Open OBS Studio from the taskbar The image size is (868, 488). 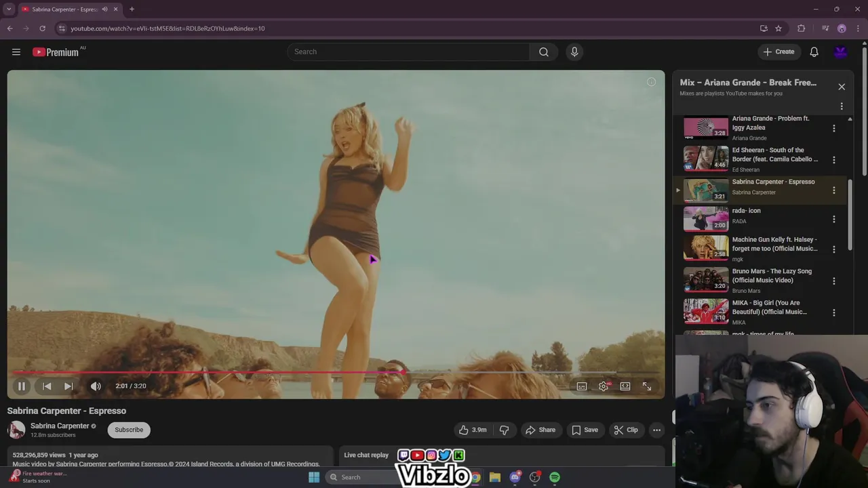[x=535, y=477]
